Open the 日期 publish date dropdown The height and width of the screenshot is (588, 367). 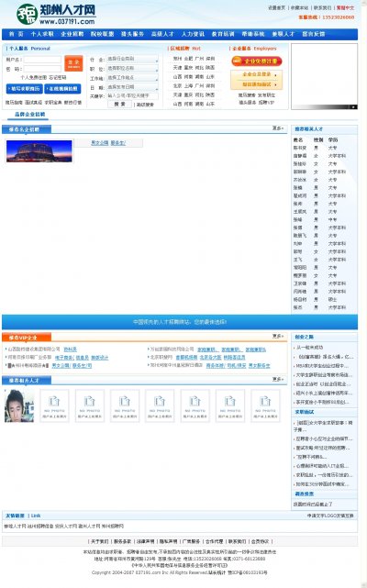coord(132,87)
